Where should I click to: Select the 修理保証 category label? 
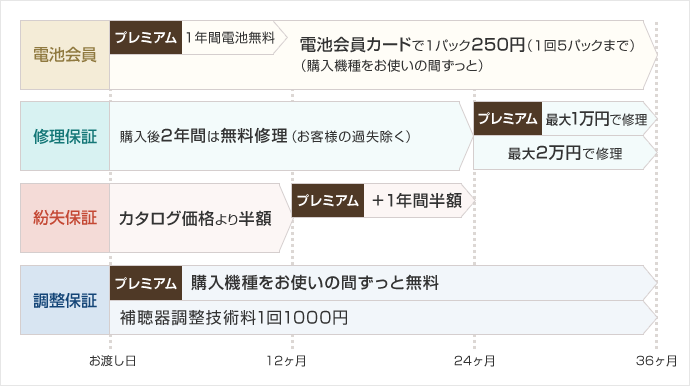pos(65,136)
